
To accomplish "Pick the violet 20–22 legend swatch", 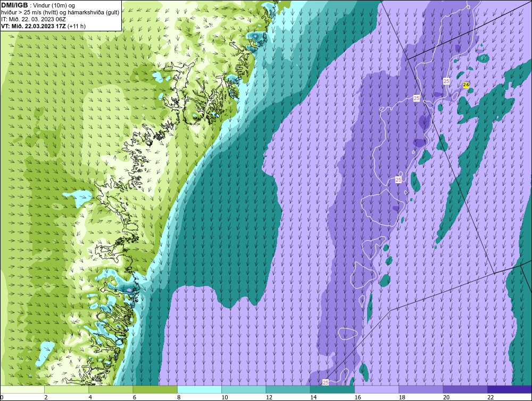I will pos(465,389).
